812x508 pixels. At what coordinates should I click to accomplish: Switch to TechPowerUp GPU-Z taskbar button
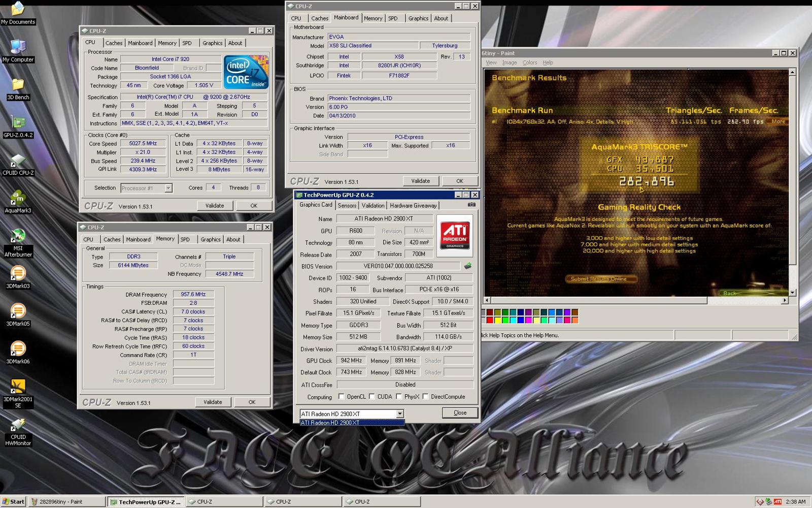pyautogui.click(x=146, y=502)
